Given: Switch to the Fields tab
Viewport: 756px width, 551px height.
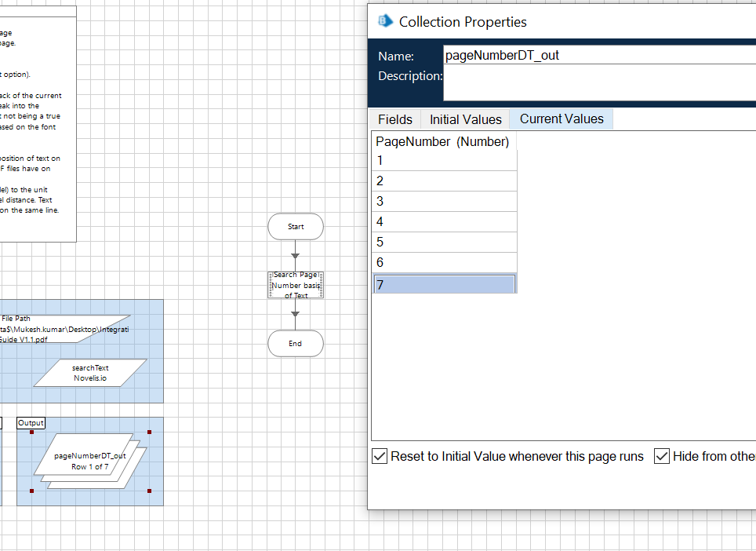Looking at the screenshot, I should 394,119.
